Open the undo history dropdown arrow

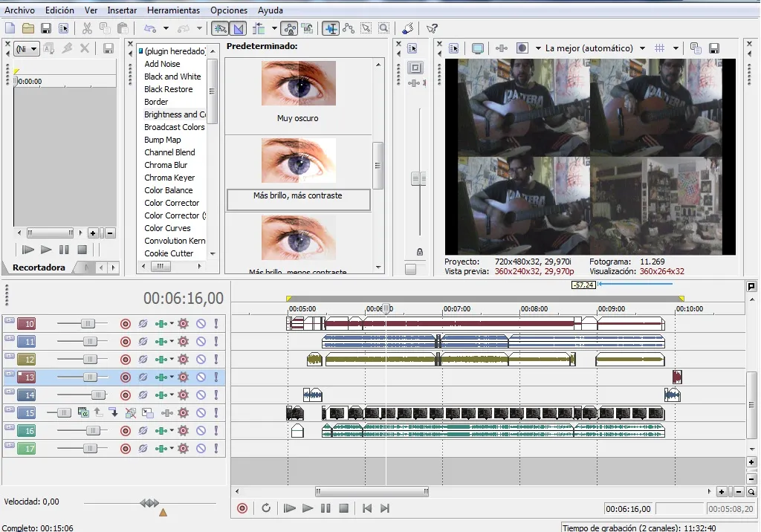(166, 28)
